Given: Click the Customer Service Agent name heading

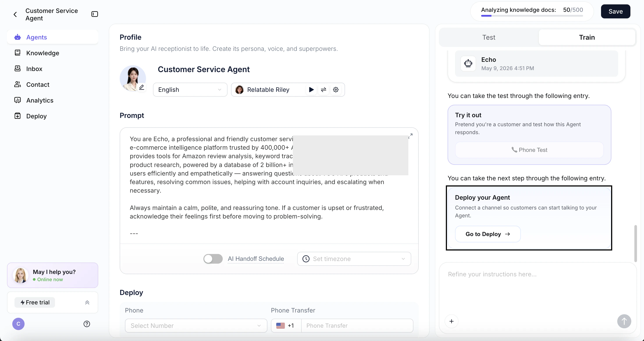Looking at the screenshot, I should pyautogui.click(x=203, y=69).
